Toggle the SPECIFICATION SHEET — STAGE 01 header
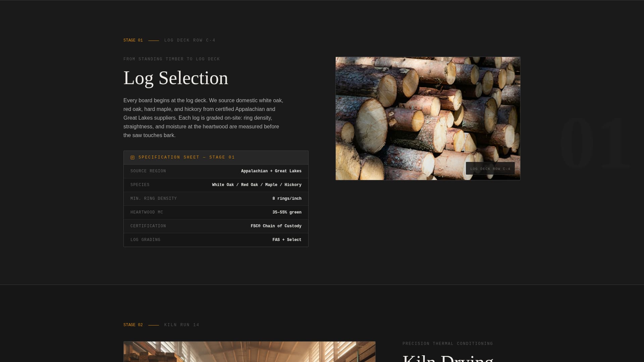This screenshot has height=362, width=644. tap(216, 157)
